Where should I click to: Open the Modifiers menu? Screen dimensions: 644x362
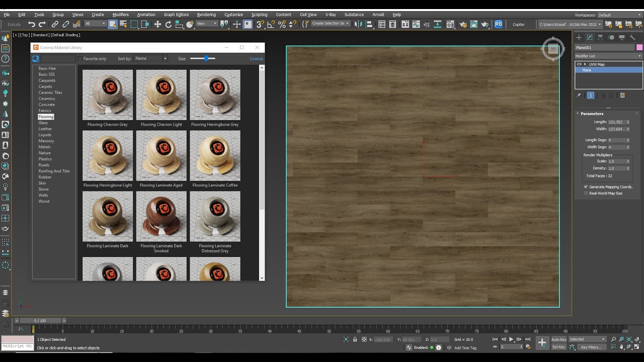[x=121, y=15]
